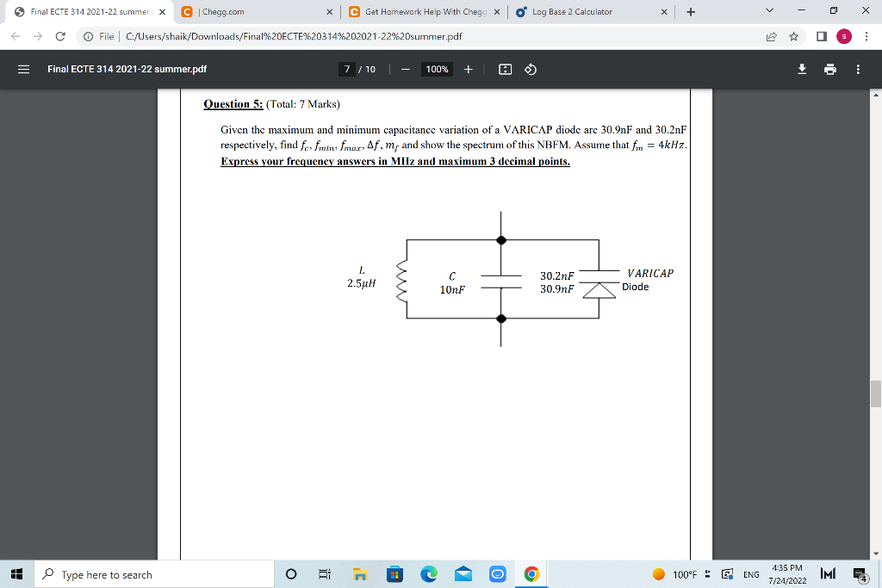The image size is (882, 588).
Task: Open Microsoft Edge from the taskbar
Action: (x=428, y=574)
